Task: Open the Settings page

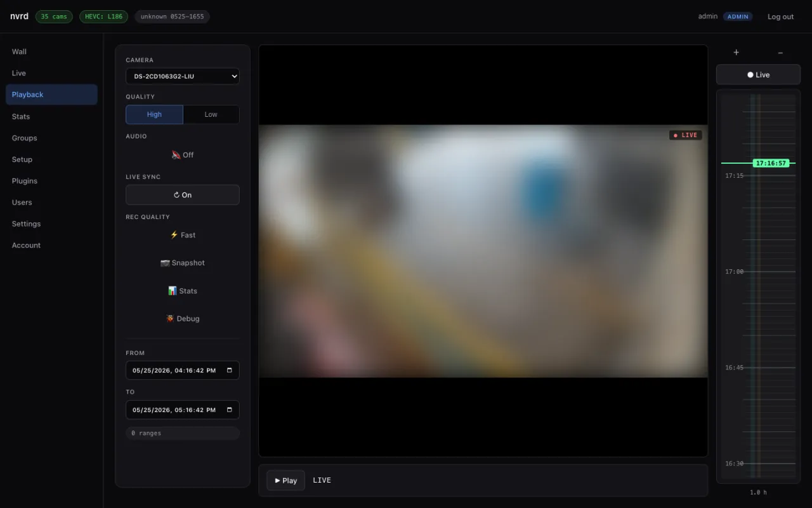Action: 51,224
